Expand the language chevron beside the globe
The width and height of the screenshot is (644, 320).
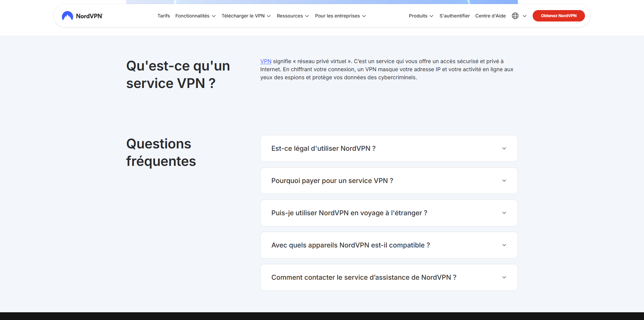tap(525, 16)
